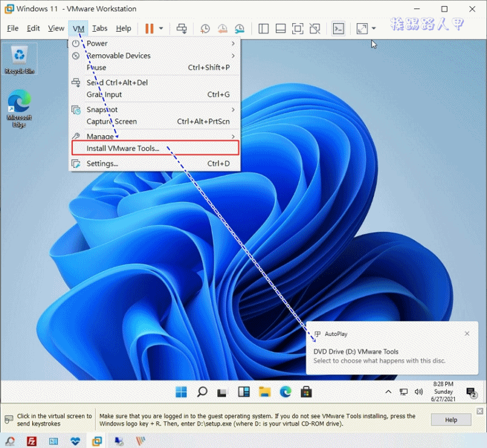Click the Windows 11 Start button

[x=181, y=391]
